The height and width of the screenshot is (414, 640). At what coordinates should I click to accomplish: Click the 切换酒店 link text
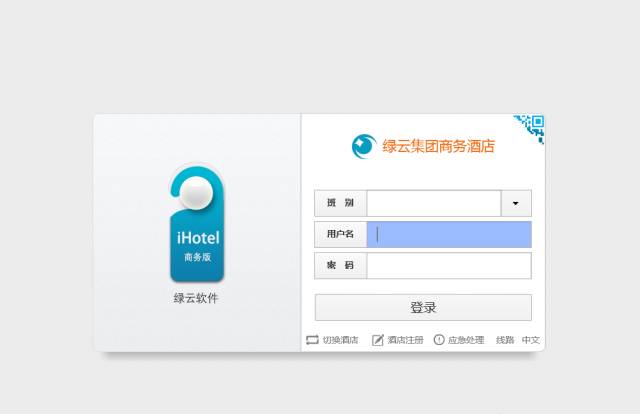click(x=340, y=340)
